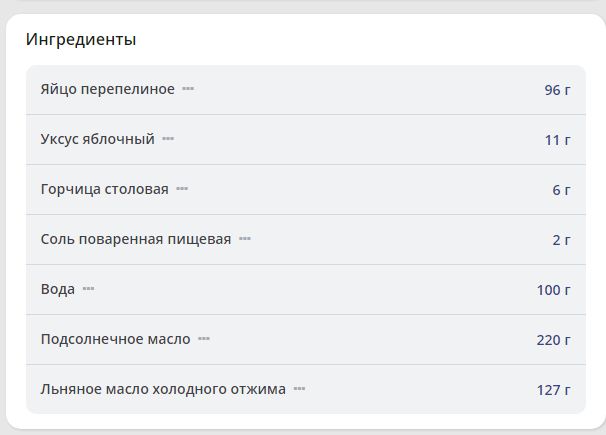Select Льняное масло холодного отжима name

(x=163, y=389)
